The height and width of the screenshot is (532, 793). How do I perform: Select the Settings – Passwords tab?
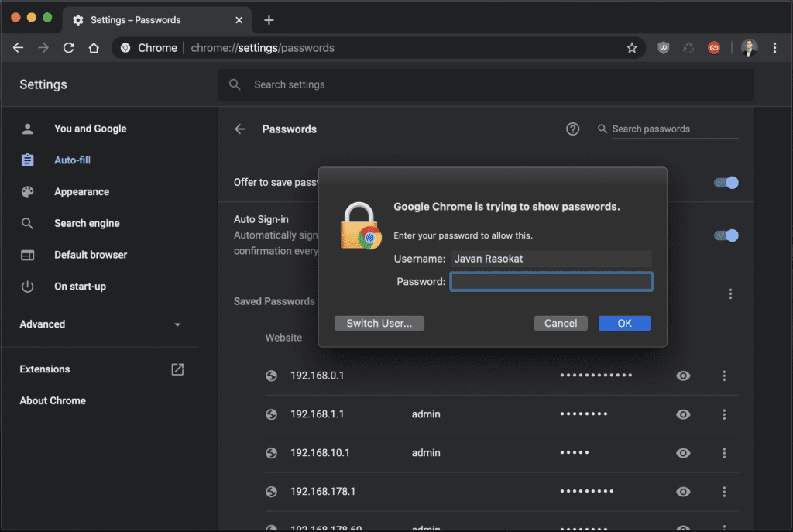coord(156,20)
